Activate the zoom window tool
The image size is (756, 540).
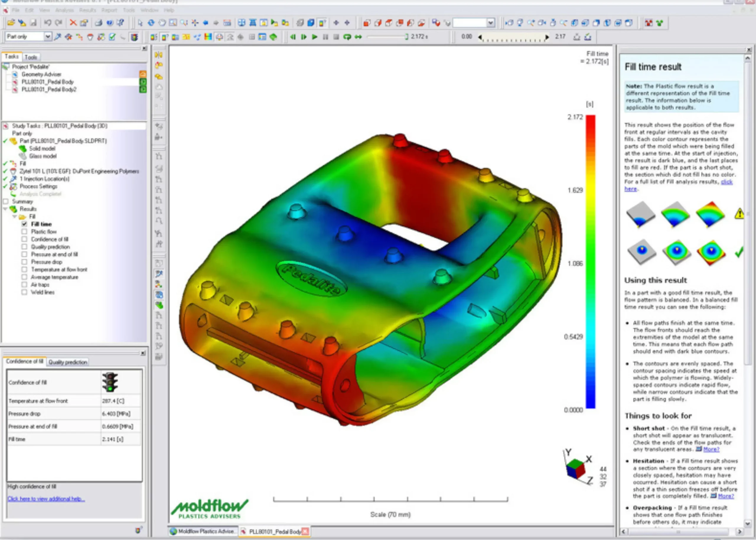tap(173, 23)
